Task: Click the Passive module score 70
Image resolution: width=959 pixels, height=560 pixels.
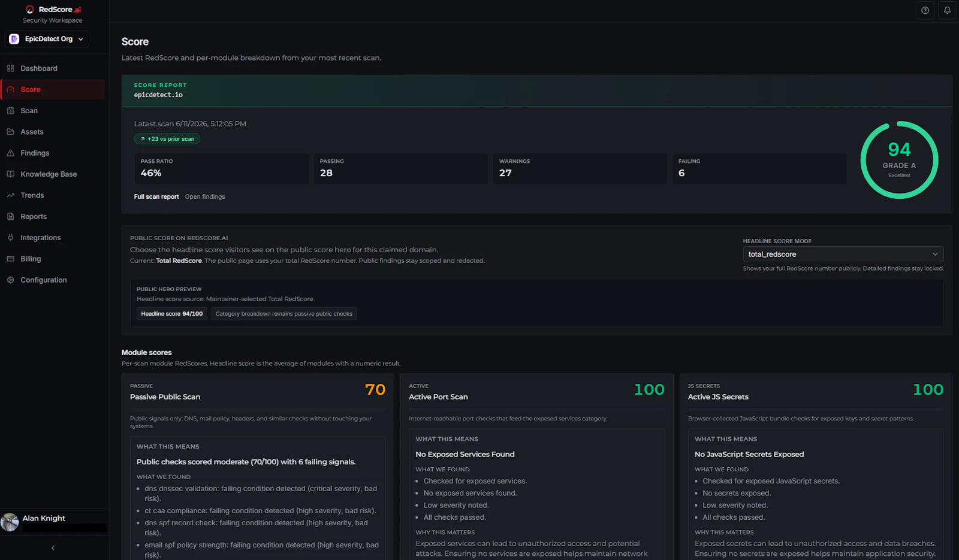Action: [375, 390]
